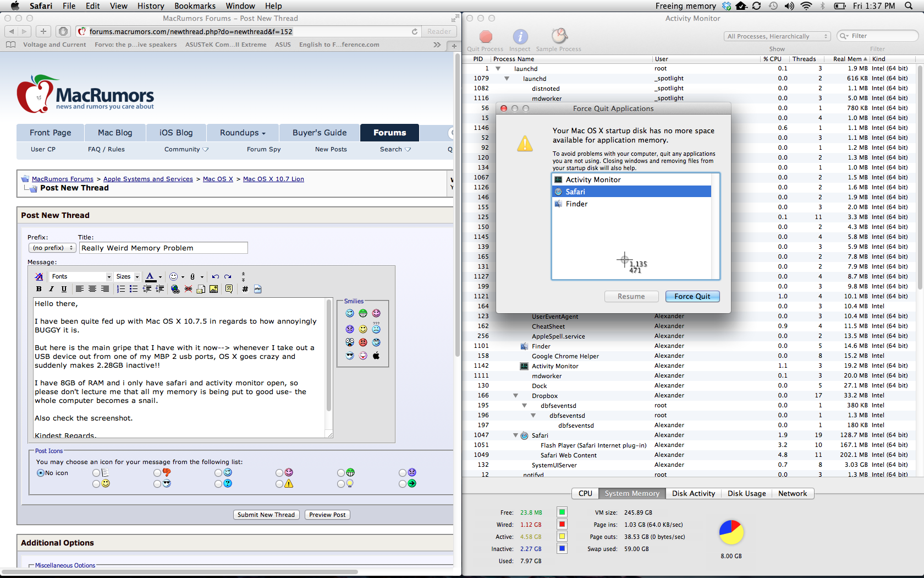The width and height of the screenshot is (924, 578).
Task: Open Wi-Fi status in menu bar
Action: 806,6
